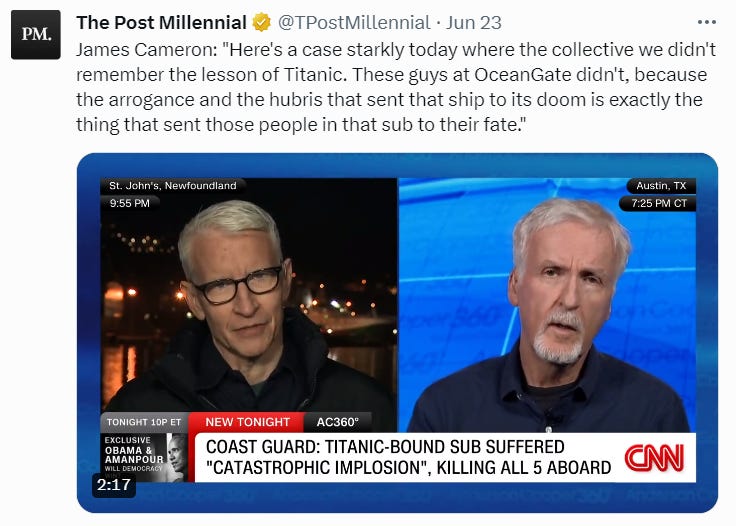The height and width of the screenshot is (526, 736).
Task: Open the @TPostMillennial handle link
Action: click(x=354, y=23)
